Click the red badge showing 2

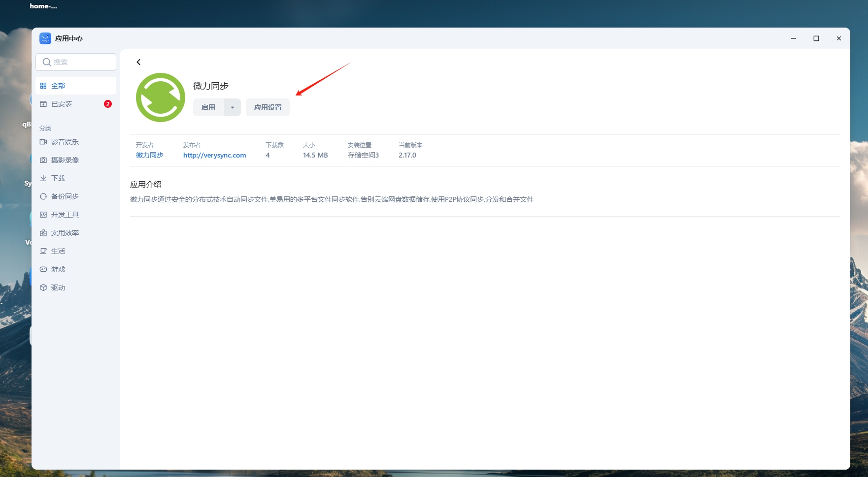108,104
